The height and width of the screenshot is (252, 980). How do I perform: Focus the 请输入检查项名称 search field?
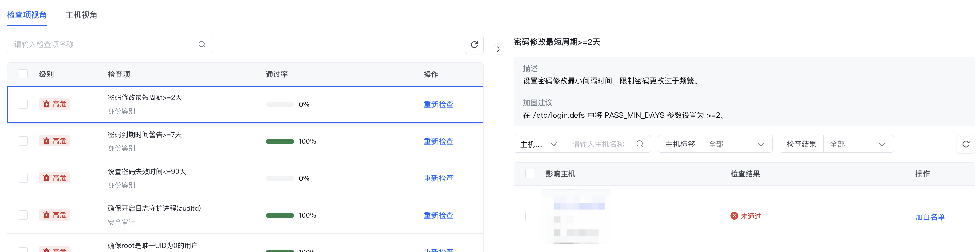[x=103, y=44]
